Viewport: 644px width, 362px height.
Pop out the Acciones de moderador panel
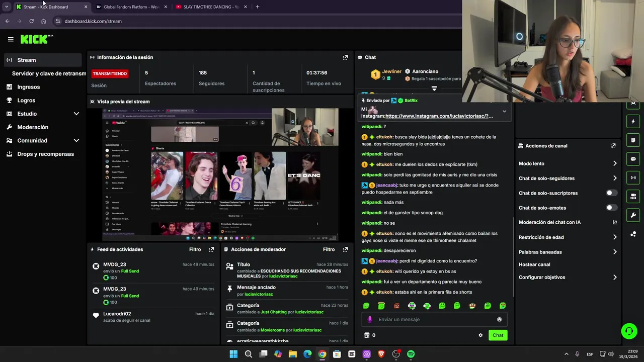click(345, 249)
